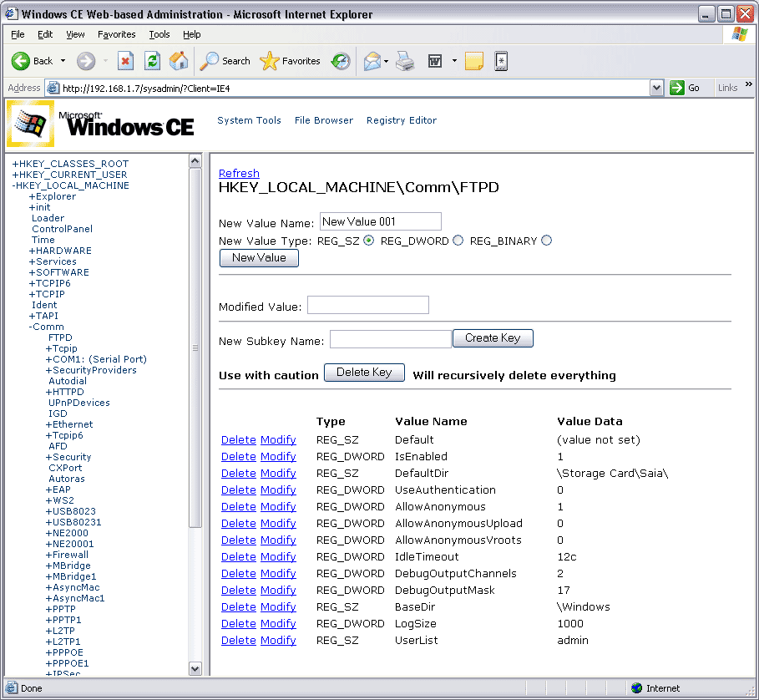This screenshot has height=700, width=759.
Task: Open the History clock icon
Action: click(341, 61)
